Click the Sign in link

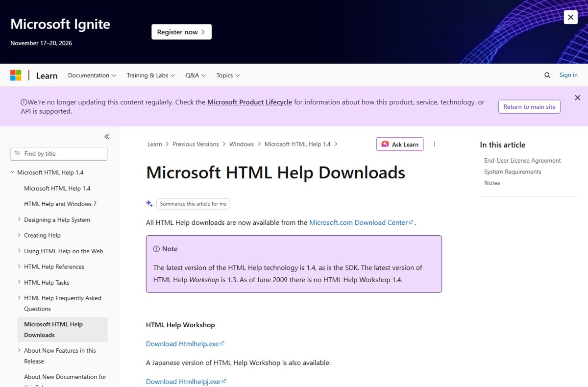click(568, 75)
